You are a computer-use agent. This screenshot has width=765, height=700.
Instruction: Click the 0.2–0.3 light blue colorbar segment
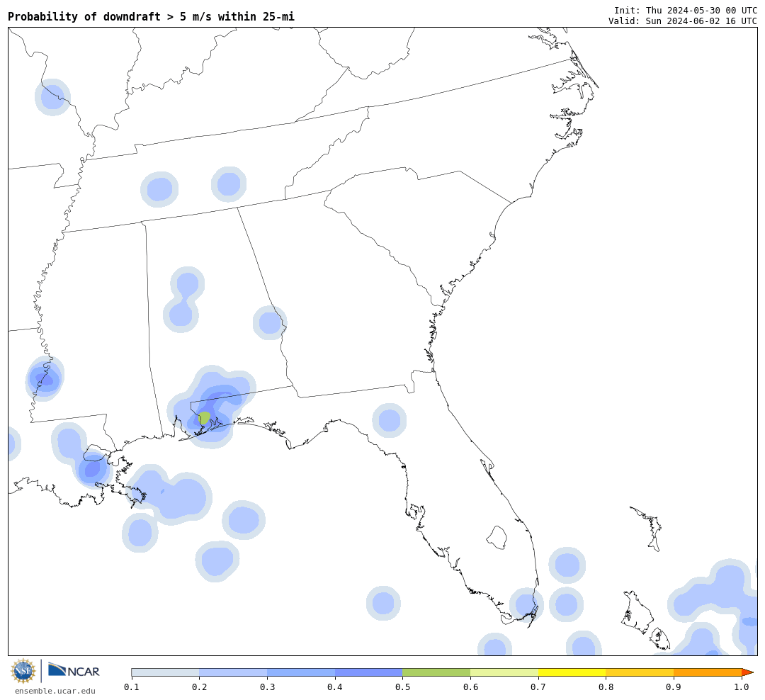(233, 672)
